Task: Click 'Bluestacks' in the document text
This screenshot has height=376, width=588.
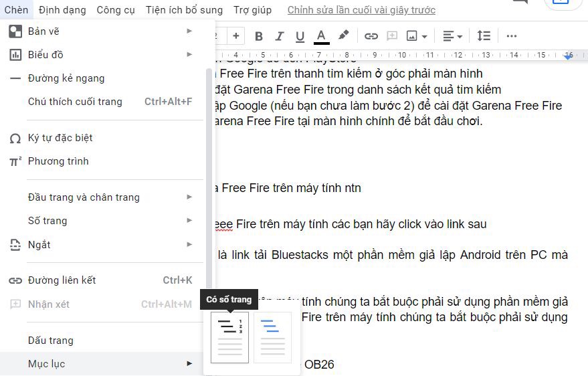Action: (300, 255)
